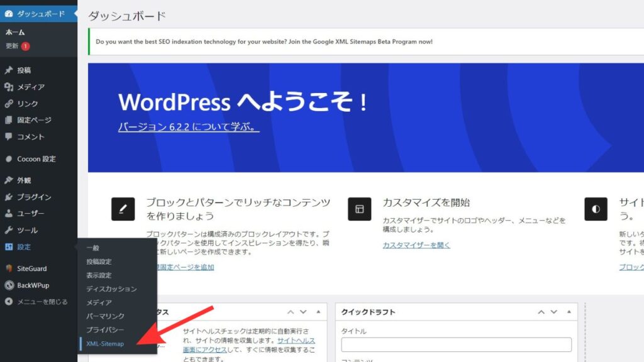The height and width of the screenshot is (362, 644).
Task: Collapse the クイックドラフト widget panel
Action: [x=569, y=312]
